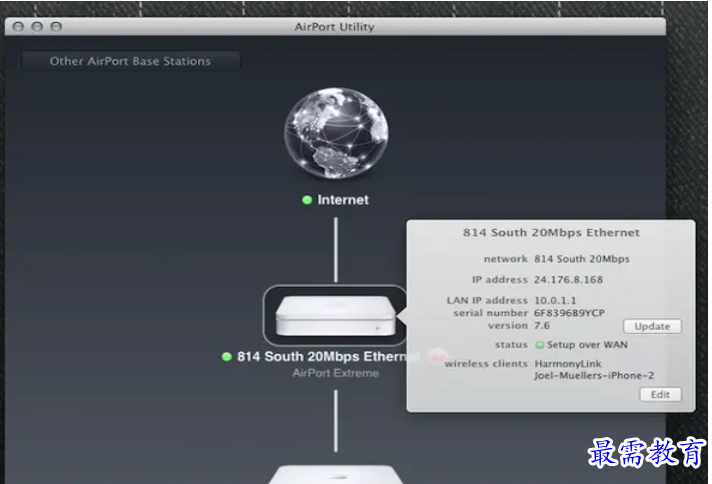This screenshot has height=484, width=712.
Task: Click the Setup over WAN status text
Action: 587,345
